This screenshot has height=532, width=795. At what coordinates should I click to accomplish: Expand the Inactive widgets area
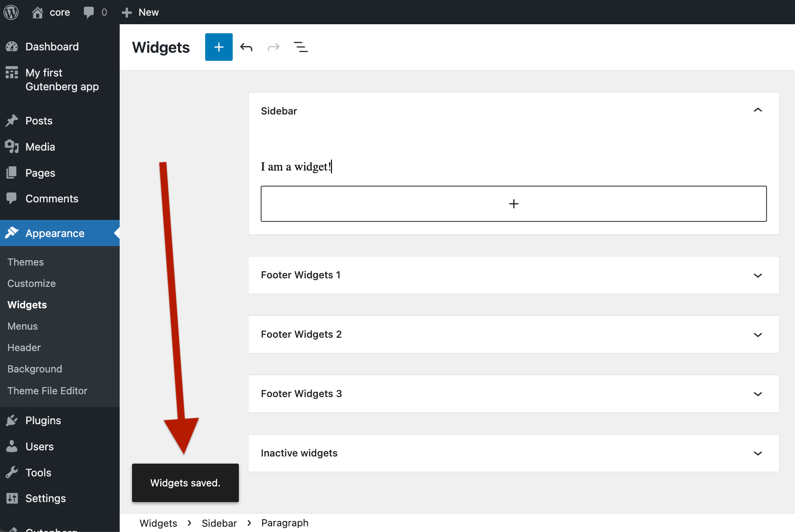point(513,453)
